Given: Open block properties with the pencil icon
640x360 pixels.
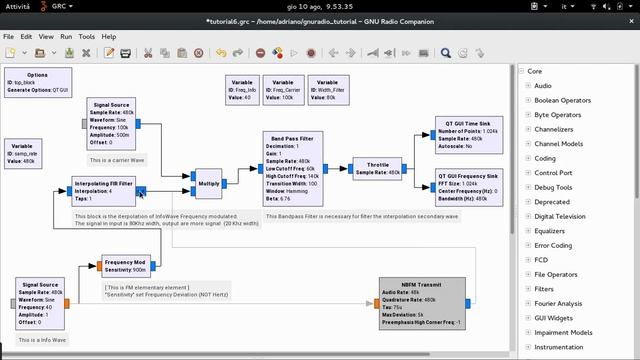Looking at the screenshot, I should (x=109, y=53).
